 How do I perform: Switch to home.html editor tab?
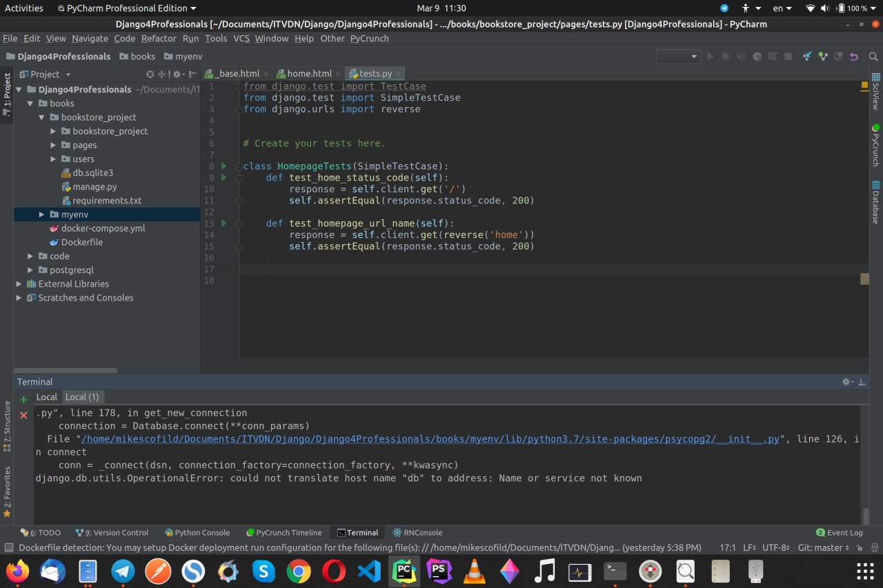[309, 74]
